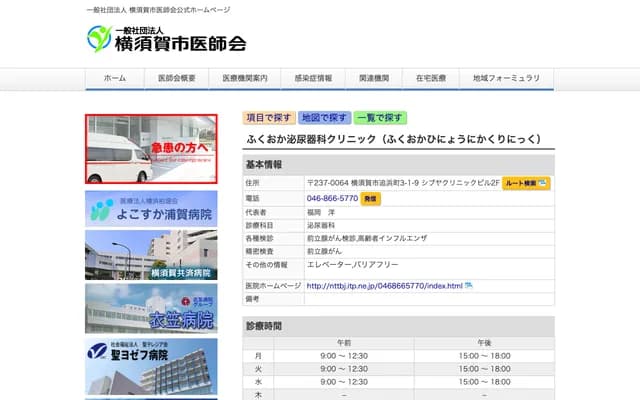The height and width of the screenshot is (400, 640).
Task: Click the phone number 046-866-5770
Action: point(332,199)
